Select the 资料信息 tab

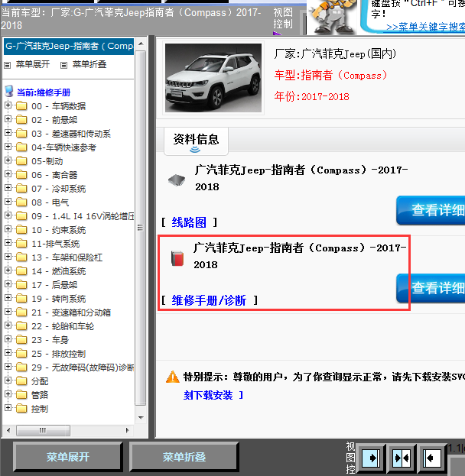coord(197,139)
